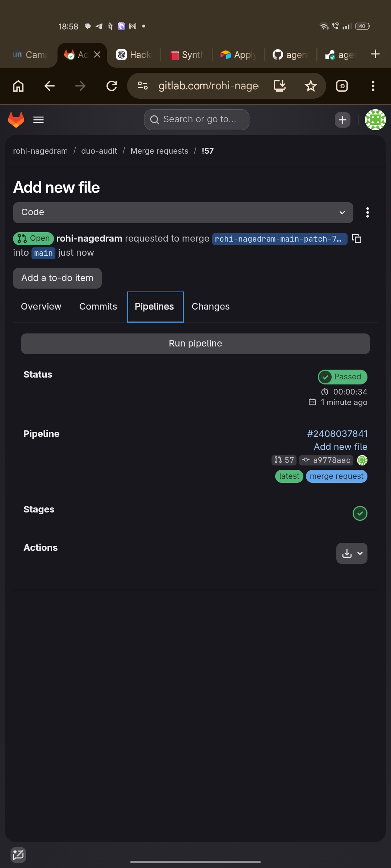The height and width of the screenshot is (868, 391).
Task: Reload the page in browser
Action: 112,86
